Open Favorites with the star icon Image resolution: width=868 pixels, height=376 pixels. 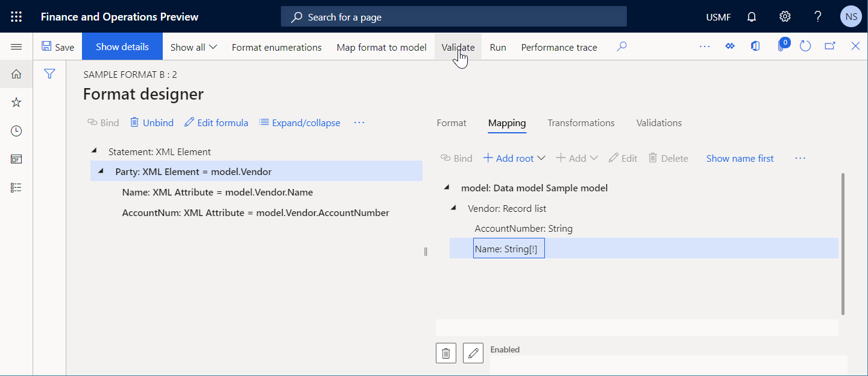(x=16, y=102)
